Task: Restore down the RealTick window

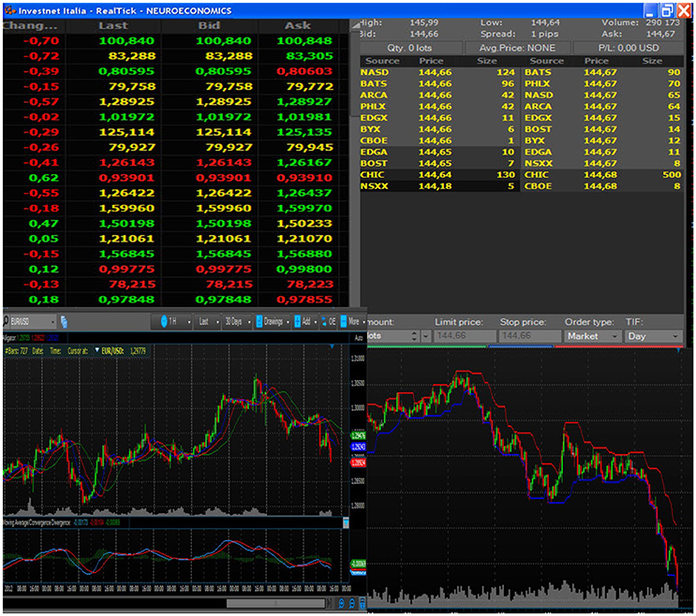Action: click(x=667, y=10)
